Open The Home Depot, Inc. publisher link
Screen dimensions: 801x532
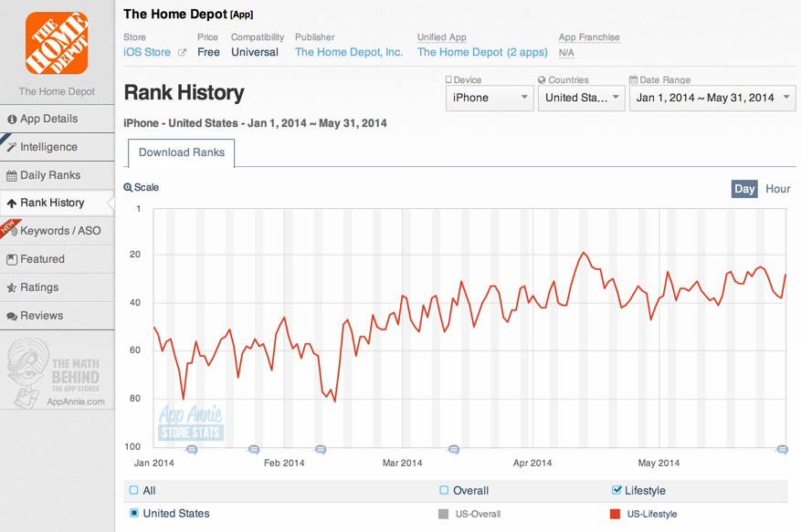coord(349,52)
